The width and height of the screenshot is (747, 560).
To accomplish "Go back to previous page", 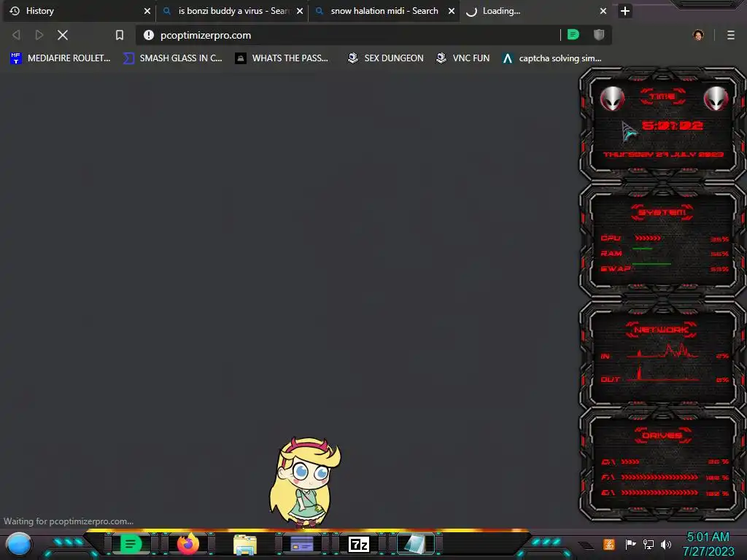I will click(16, 35).
